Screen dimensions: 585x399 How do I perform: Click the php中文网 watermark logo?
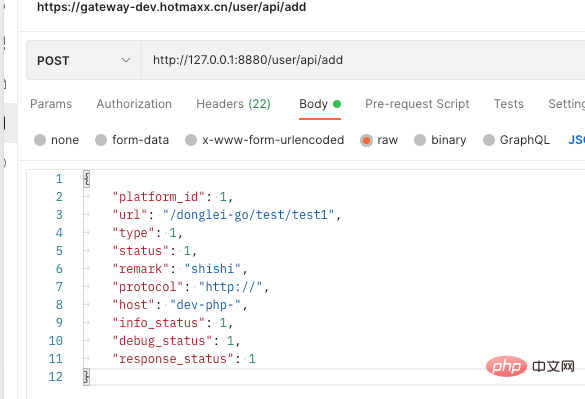(530, 367)
